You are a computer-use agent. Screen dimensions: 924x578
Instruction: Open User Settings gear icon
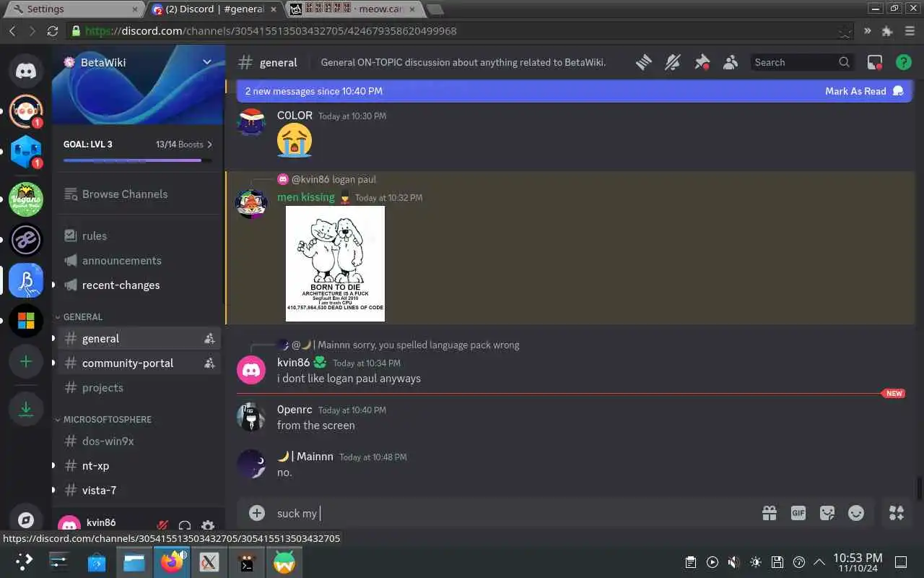tap(208, 526)
